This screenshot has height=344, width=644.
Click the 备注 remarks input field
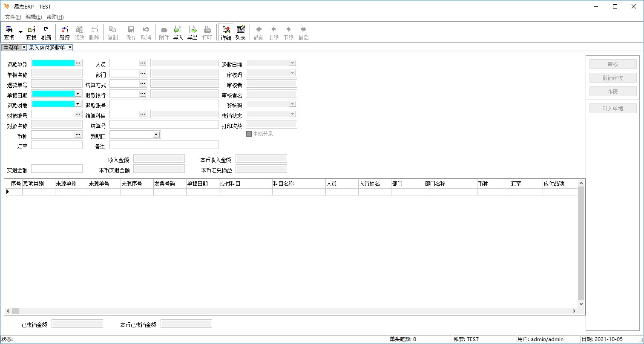(164, 145)
